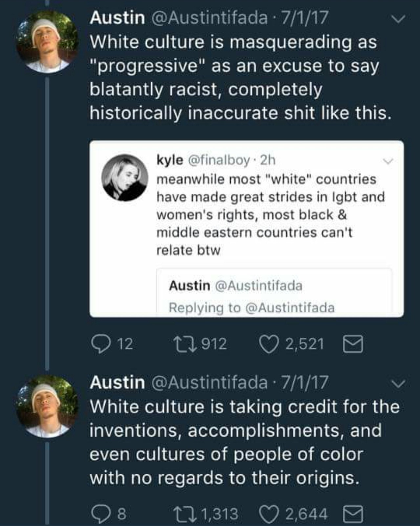This screenshot has height=526, width=420.
Task: Open options chevron on second Austin tweet
Action: click(398, 384)
